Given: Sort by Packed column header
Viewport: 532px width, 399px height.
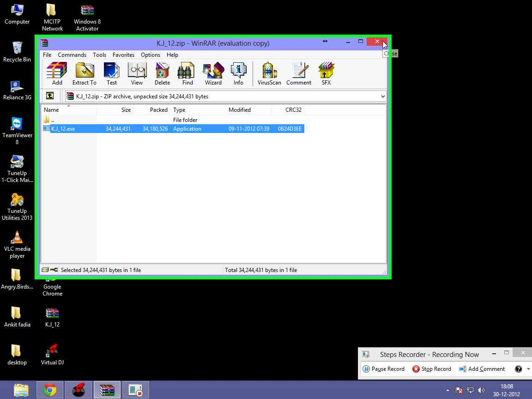Looking at the screenshot, I should (152, 109).
